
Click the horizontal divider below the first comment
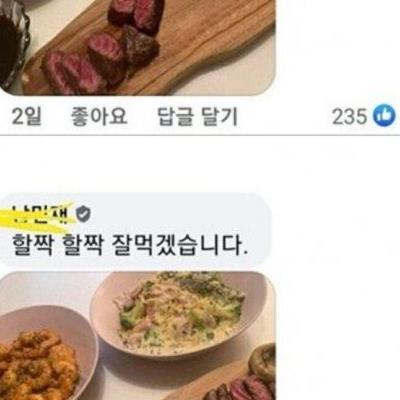click(200, 135)
